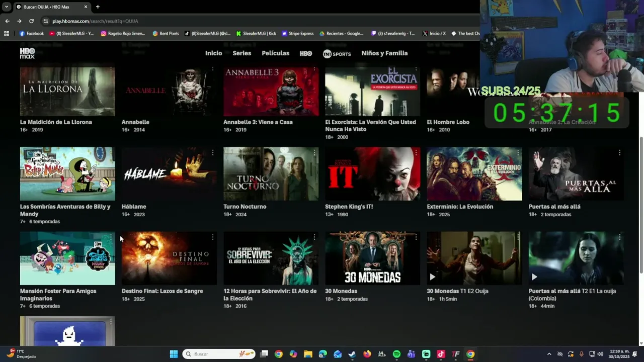Click the Windows taskbar search box

(x=218, y=354)
